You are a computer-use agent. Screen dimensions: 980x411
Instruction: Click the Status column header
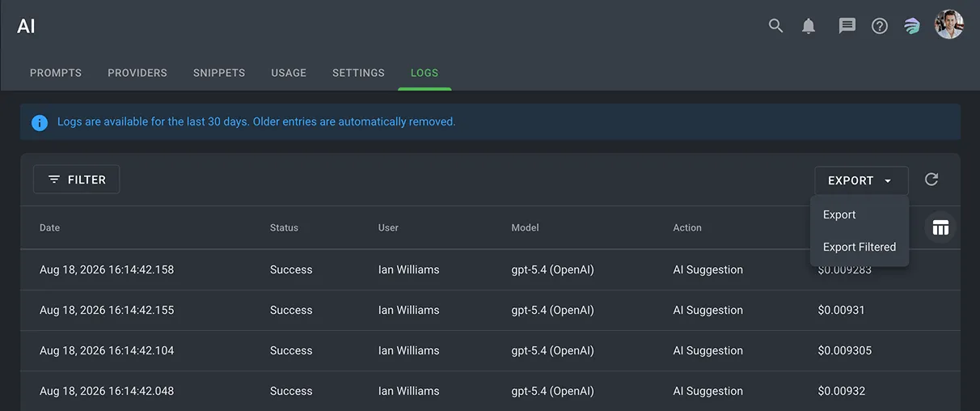click(x=284, y=228)
